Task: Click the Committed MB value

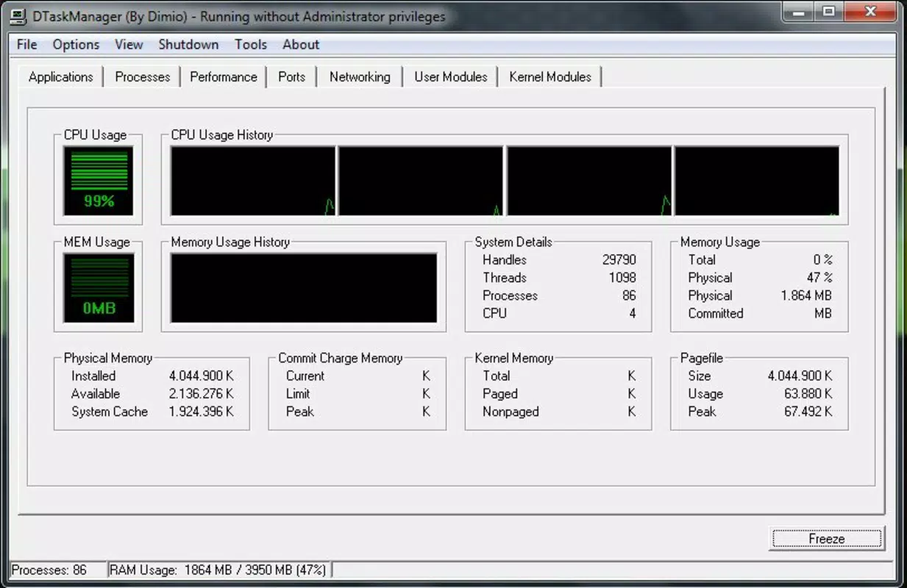Action: [823, 313]
